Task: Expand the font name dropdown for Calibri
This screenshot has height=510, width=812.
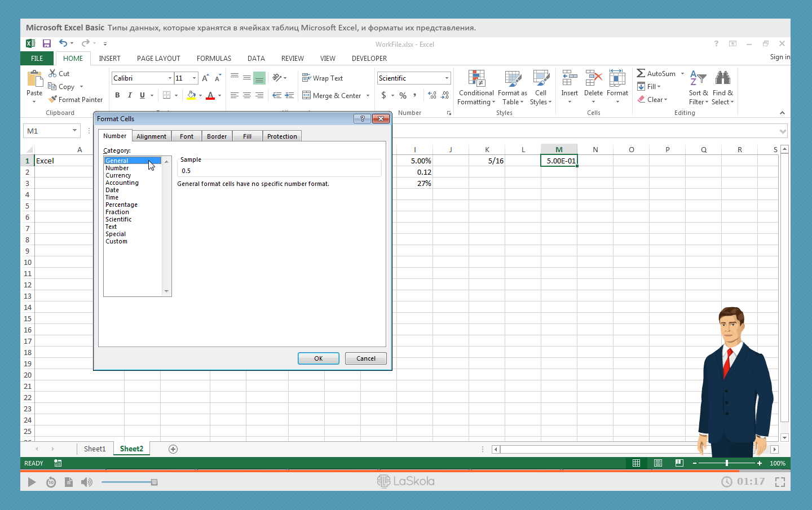Action: [170, 78]
